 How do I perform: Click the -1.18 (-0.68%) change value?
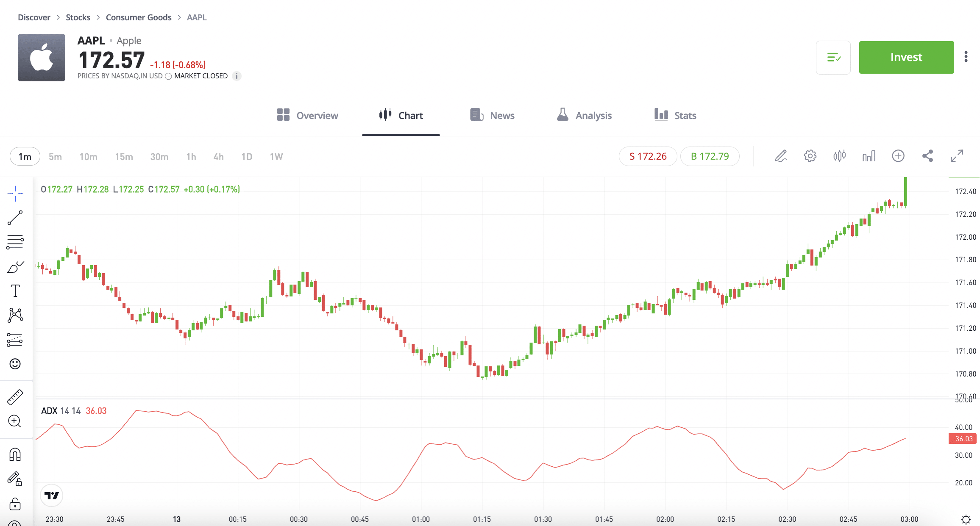pos(178,65)
